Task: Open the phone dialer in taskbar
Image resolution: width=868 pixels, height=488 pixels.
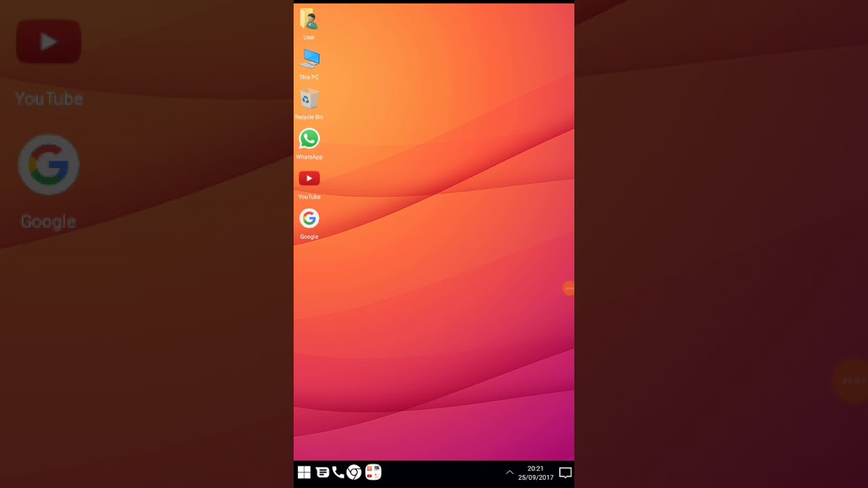Action: tap(338, 472)
